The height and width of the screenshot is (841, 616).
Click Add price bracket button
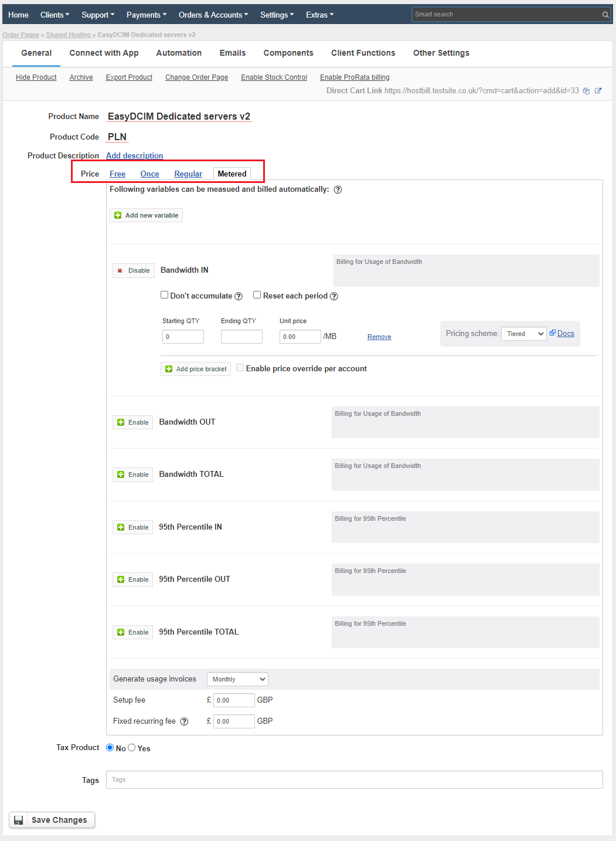coord(196,369)
